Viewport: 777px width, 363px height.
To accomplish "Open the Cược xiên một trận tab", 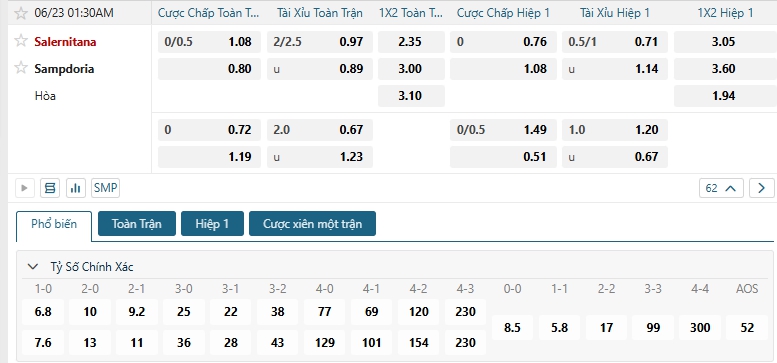I will (312, 223).
